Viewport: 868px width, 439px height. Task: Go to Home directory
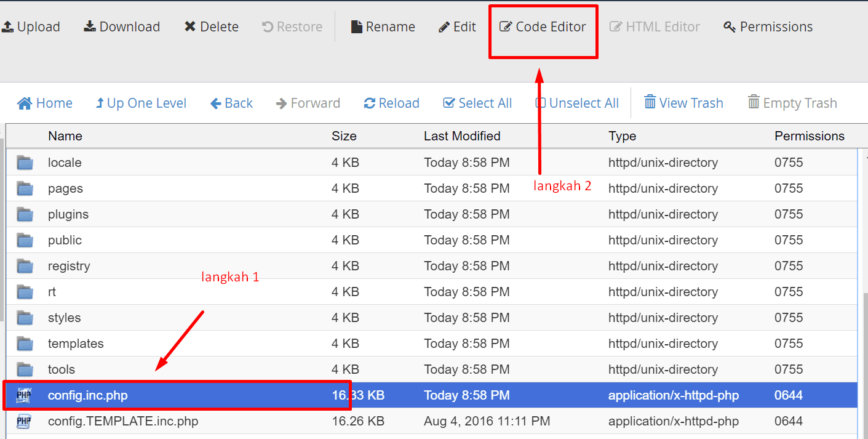pos(45,103)
